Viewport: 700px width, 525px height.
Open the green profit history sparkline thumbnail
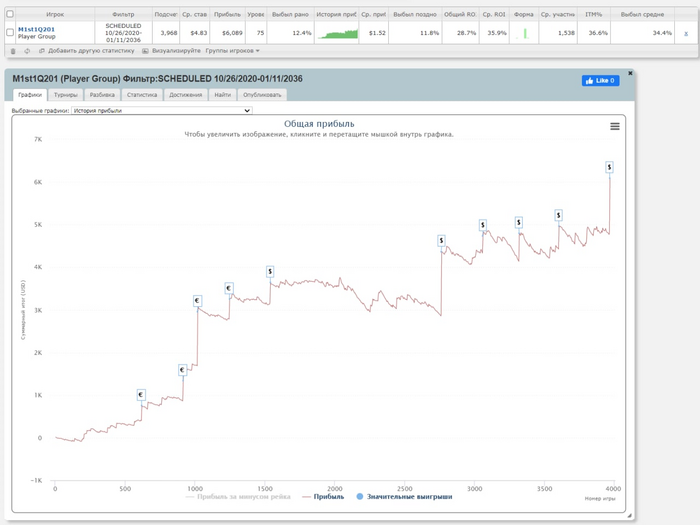click(x=338, y=33)
